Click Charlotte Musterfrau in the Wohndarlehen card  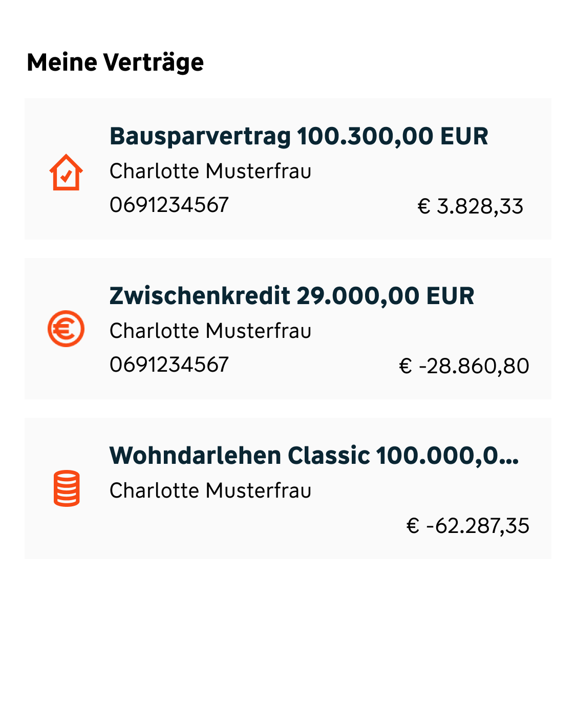[x=210, y=490]
